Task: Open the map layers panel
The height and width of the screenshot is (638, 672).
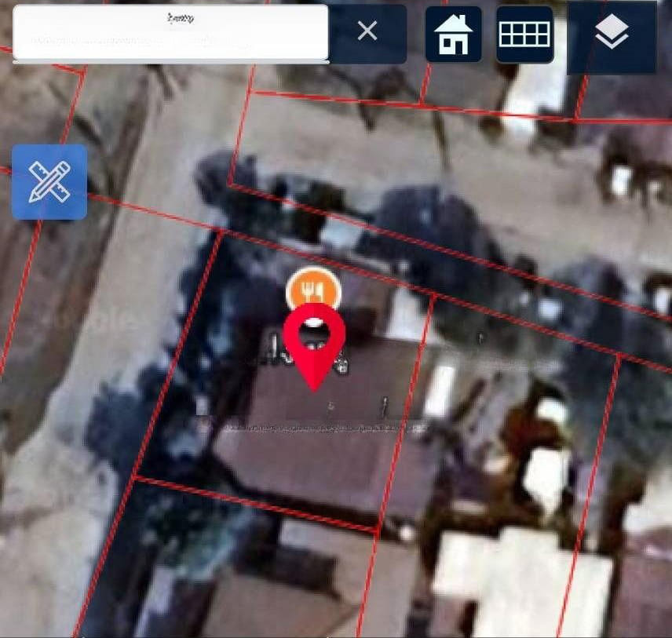Action: [x=611, y=35]
